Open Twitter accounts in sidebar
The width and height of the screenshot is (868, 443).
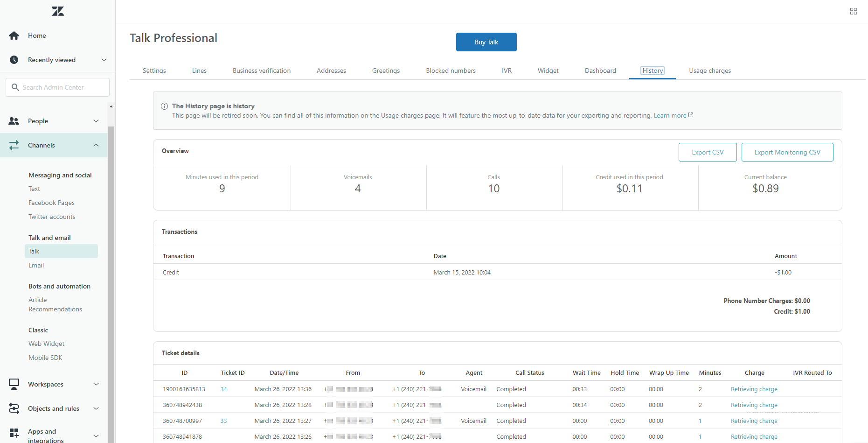tap(52, 217)
